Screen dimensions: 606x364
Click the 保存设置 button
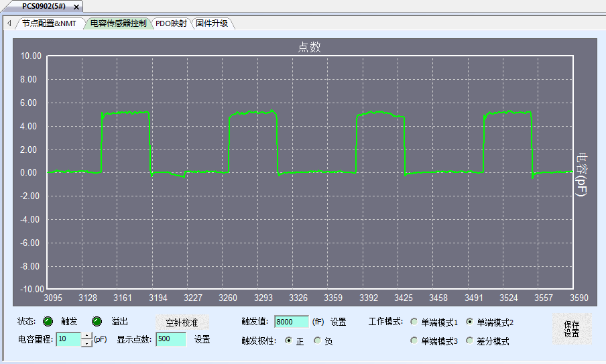(x=571, y=329)
